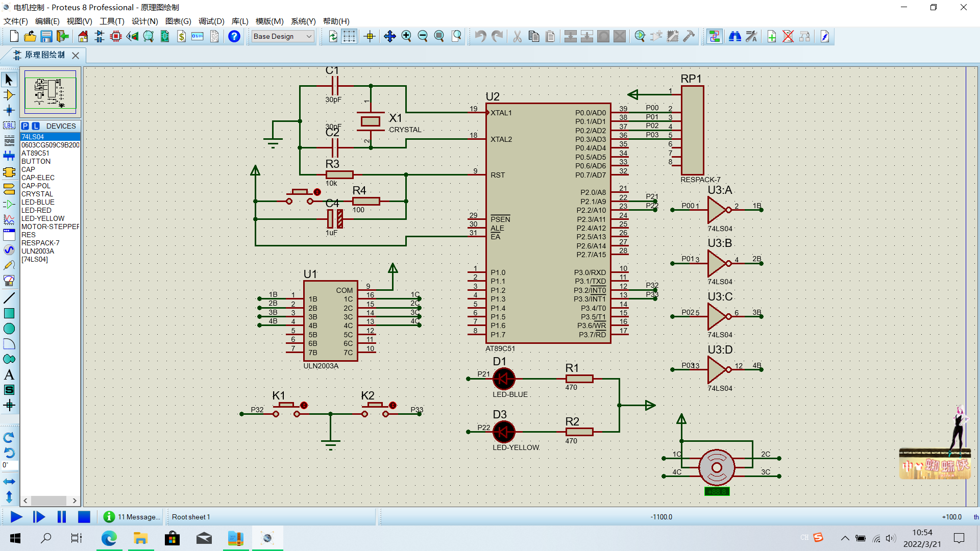The image size is (980, 551).
Task: Select the Junction Dot Mode tool
Action: point(9,110)
